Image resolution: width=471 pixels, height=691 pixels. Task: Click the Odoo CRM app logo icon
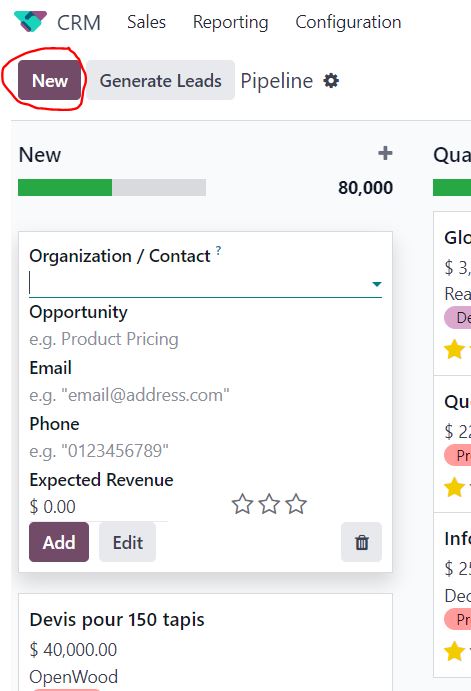(x=30, y=22)
